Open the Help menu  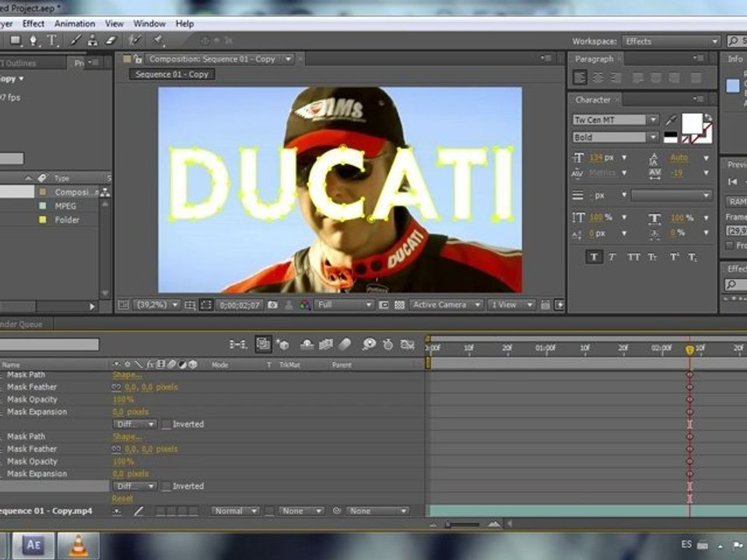pyautogui.click(x=185, y=23)
